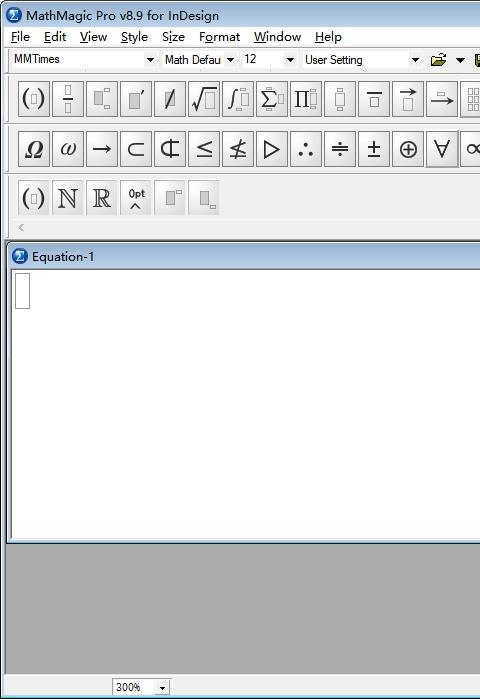Insert the over-under limits template
Image resolution: width=480 pixels, height=699 pixels.
coord(340,99)
